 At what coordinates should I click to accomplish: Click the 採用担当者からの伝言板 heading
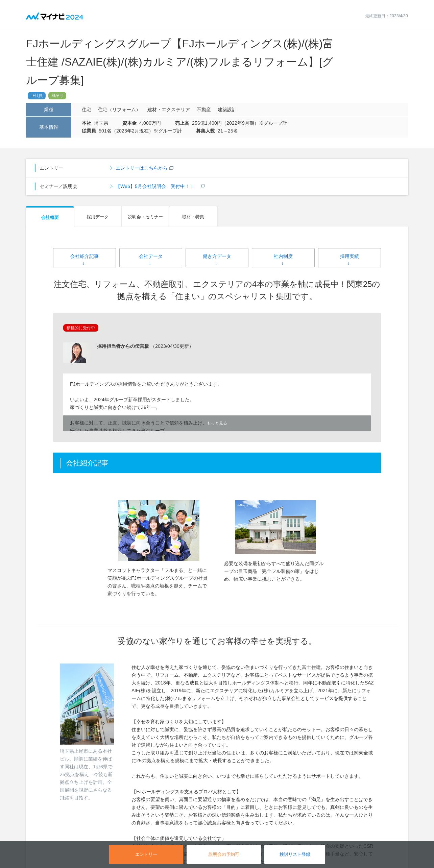[123, 346]
